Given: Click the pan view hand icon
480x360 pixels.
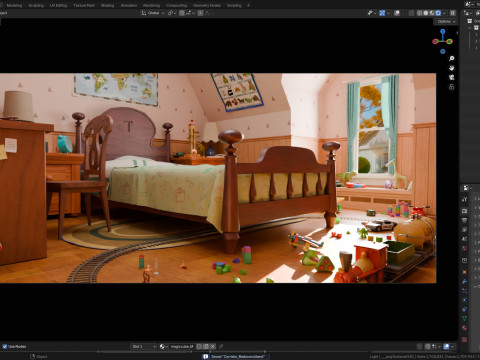Looking at the screenshot, I should tap(451, 68).
